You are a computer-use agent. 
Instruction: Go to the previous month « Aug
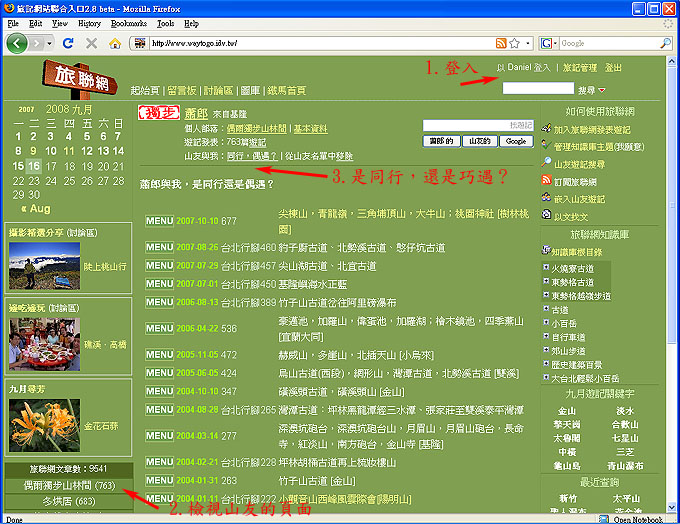pos(35,209)
